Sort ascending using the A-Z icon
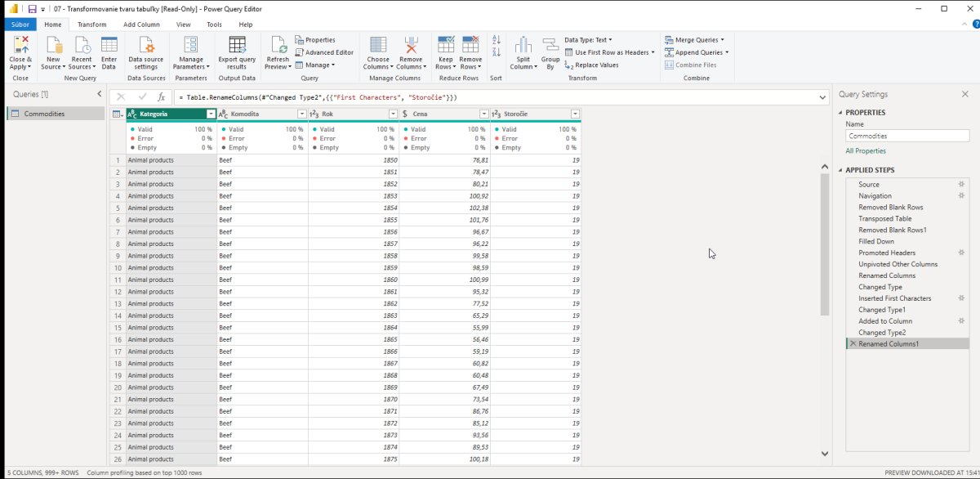Image resolution: width=980 pixels, height=479 pixels. 496,40
